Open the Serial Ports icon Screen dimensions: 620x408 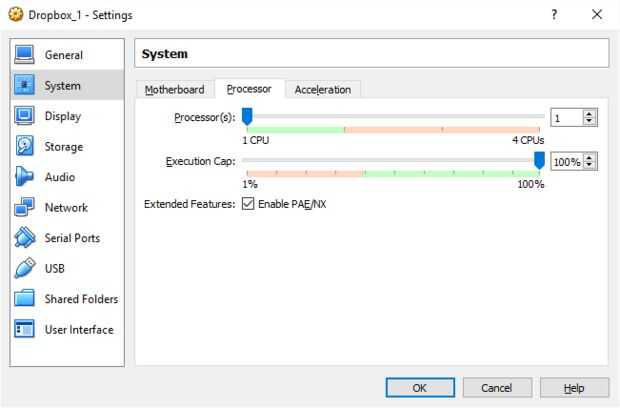point(26,238)
